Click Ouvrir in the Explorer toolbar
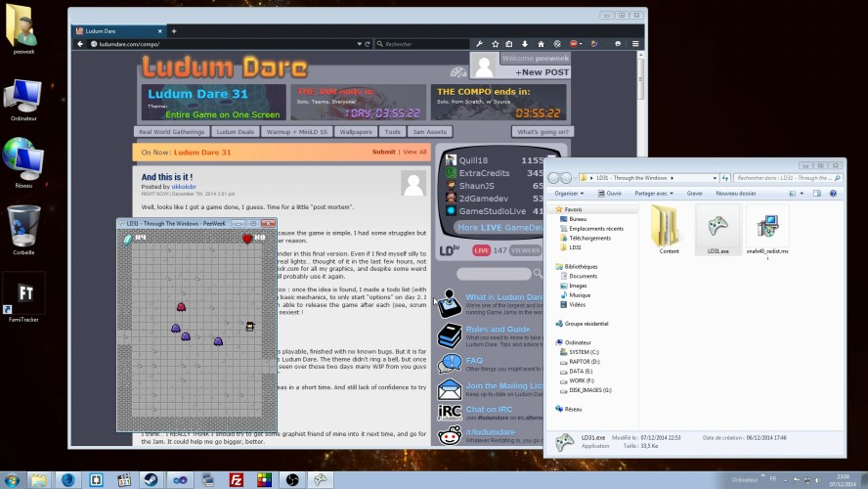This screenshot has height=489, width=868. 610,194
